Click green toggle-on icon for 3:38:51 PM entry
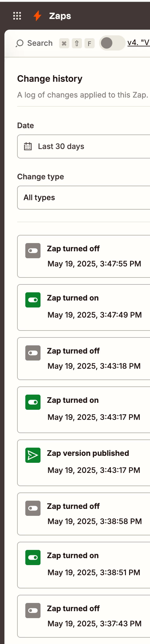The height and width of the screenshot is (644, 150). [33, 558]
